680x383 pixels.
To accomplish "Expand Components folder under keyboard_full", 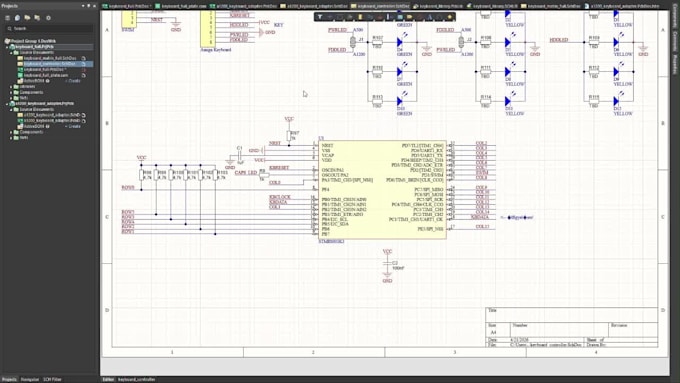I will coord(11,92).
